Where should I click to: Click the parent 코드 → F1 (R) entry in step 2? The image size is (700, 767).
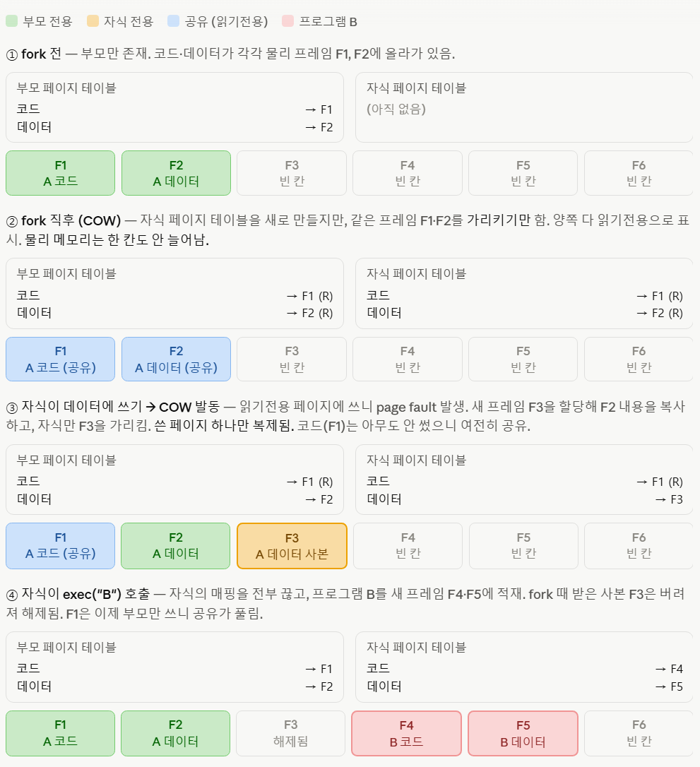coord(174,296)
